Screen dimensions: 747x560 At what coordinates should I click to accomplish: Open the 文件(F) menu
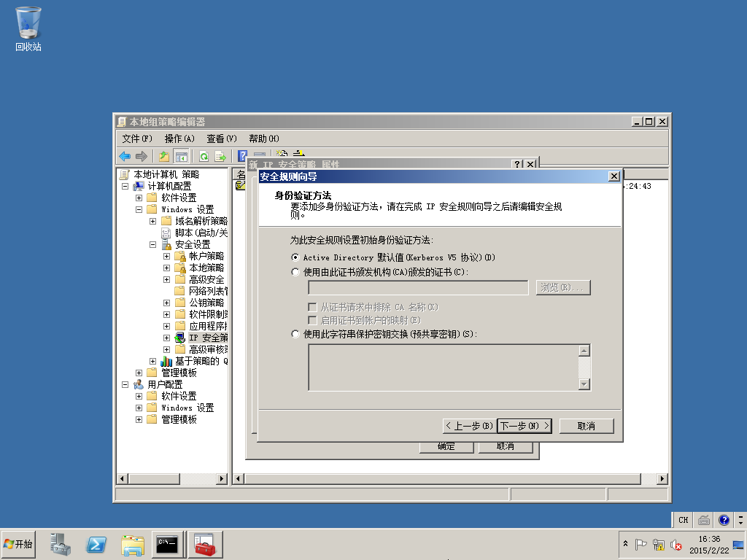coord(137,139)
